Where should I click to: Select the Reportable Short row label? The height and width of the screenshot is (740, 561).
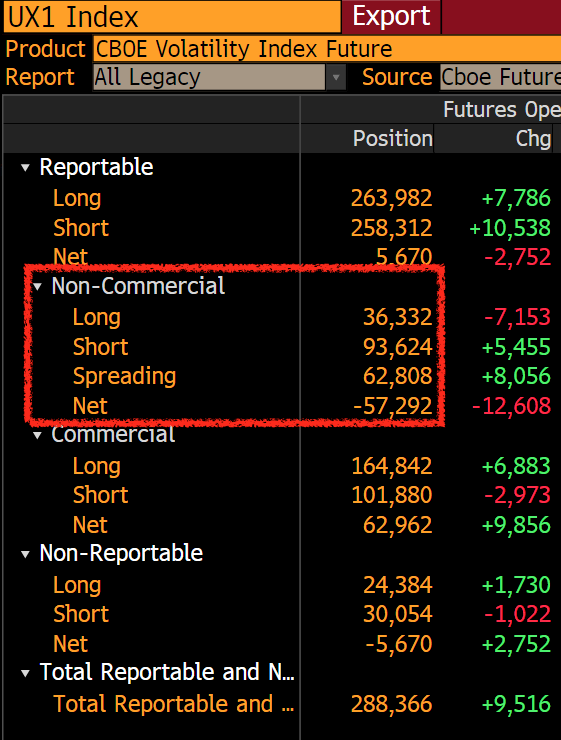pyautogui.click(x=81, y=228)
